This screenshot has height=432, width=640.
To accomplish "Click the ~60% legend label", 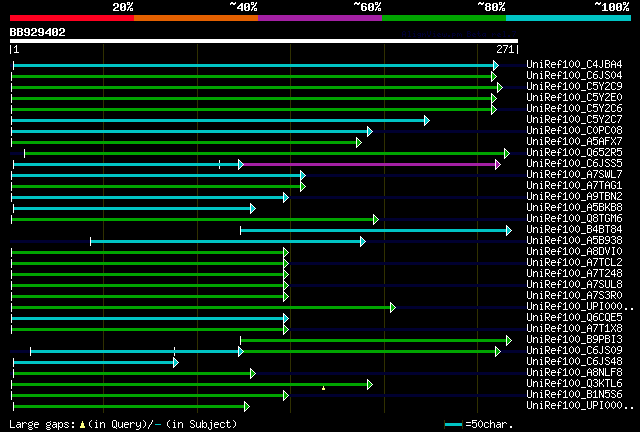I will (367, 7).
